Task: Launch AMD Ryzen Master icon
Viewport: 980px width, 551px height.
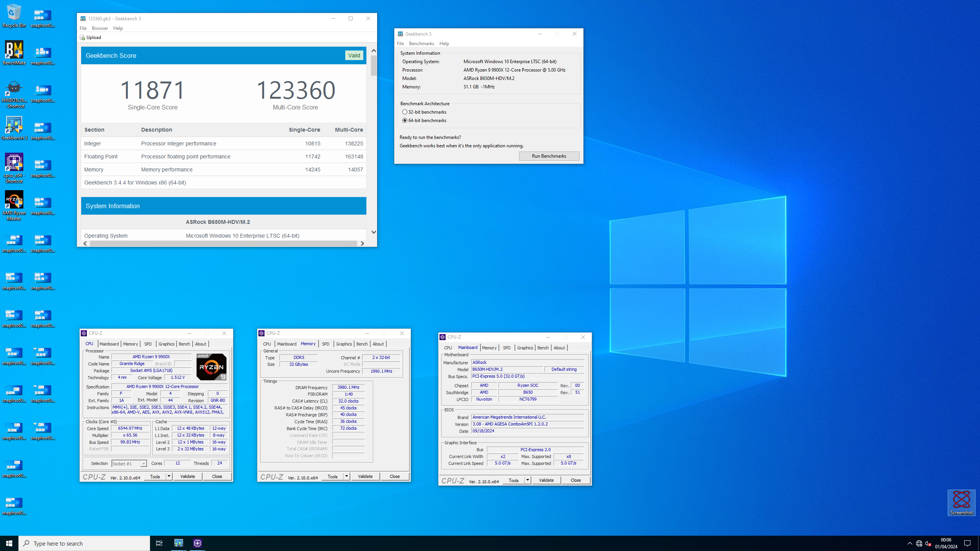Action: (x=14, y=206)
